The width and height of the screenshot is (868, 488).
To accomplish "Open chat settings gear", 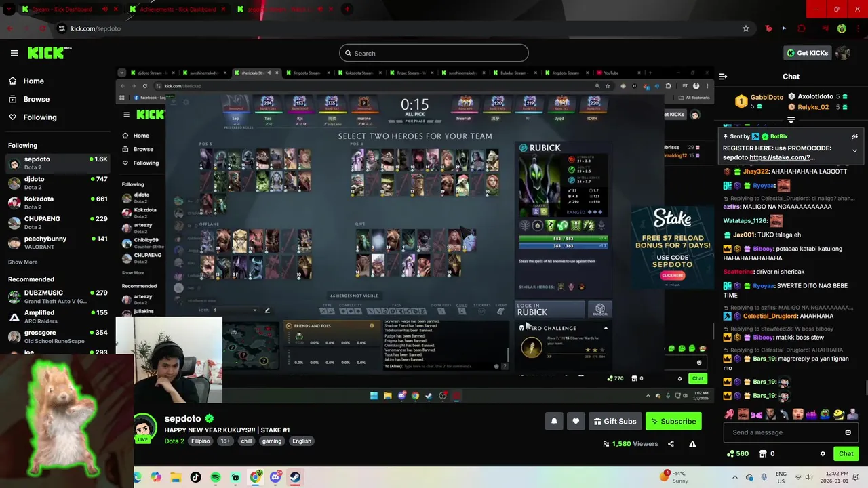I will pos(823,453).
